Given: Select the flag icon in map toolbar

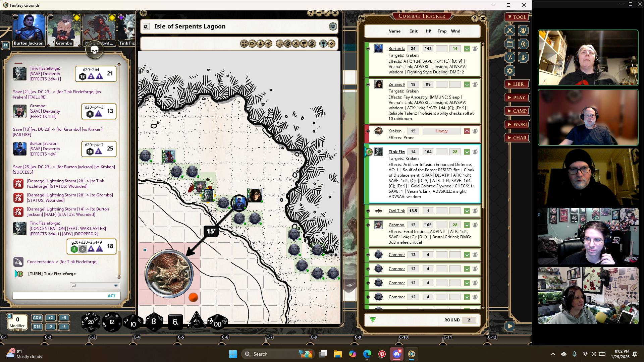Looking at the screenshot, I should point(304,44).
